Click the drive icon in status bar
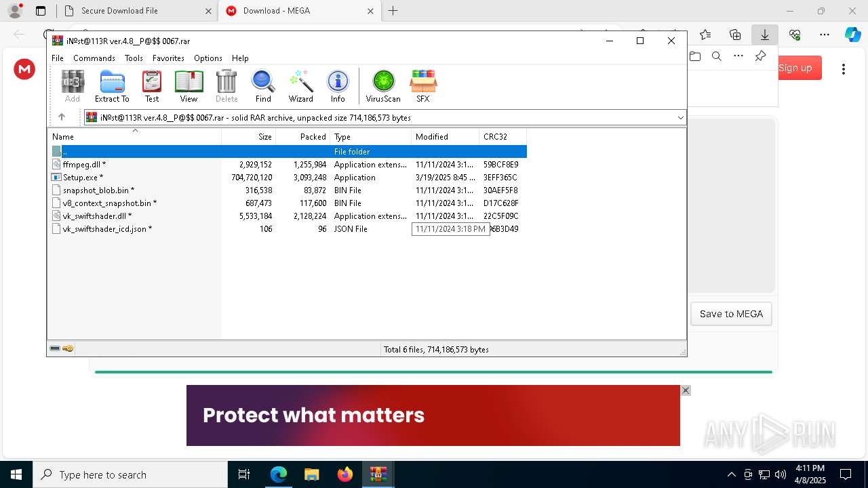The height and width of the screenshot is (488, 868). coord(55,348)
